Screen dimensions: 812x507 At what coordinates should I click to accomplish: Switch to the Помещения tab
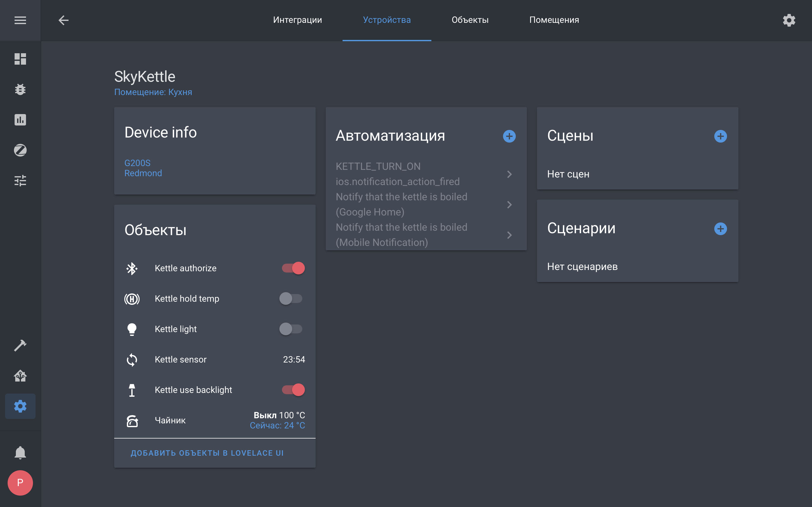(x=554, y=20)
